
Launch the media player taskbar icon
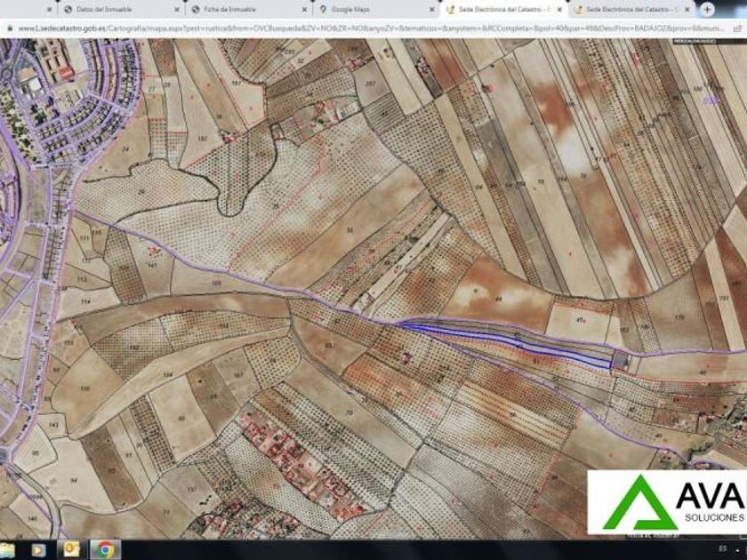(x=38, y=550)
